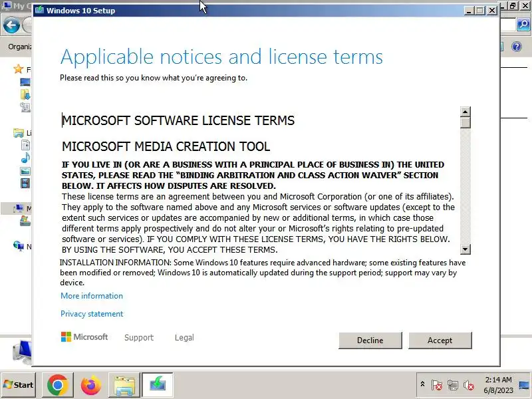
Task: Select Music library icon in sidebar
Action: pos(25,158)
